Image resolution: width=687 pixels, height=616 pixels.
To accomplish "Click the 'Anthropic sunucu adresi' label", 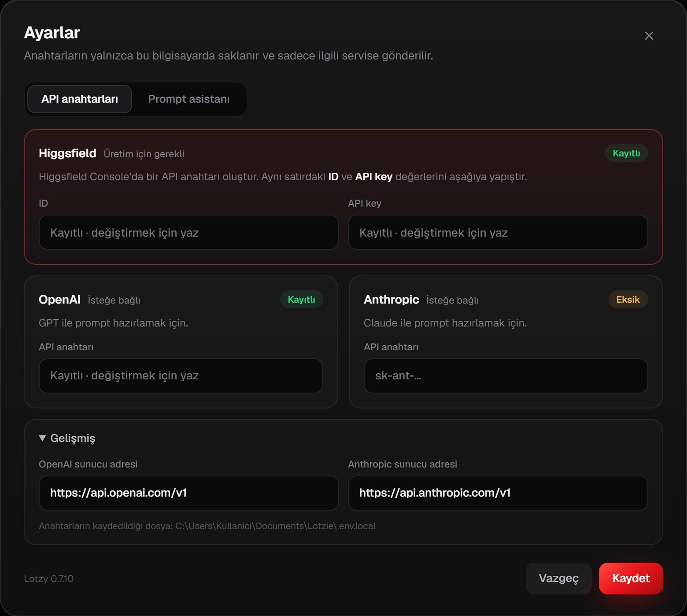I will [x=403, y=464].
